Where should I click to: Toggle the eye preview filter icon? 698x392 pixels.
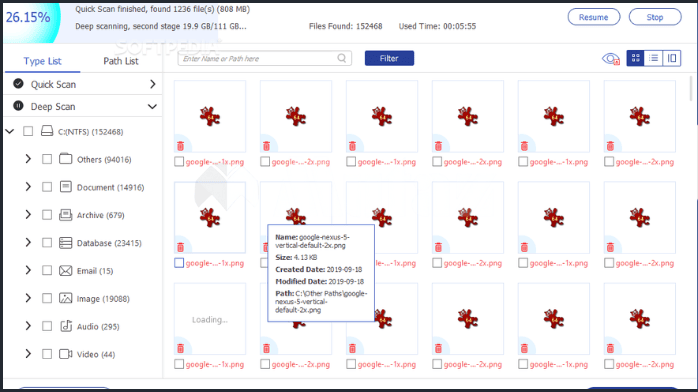click(x=611, y=59)
